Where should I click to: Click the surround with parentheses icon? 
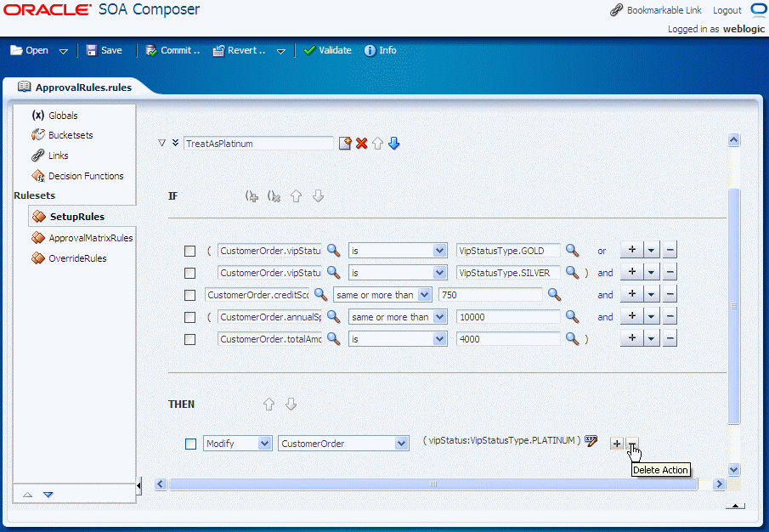[252, 196]
